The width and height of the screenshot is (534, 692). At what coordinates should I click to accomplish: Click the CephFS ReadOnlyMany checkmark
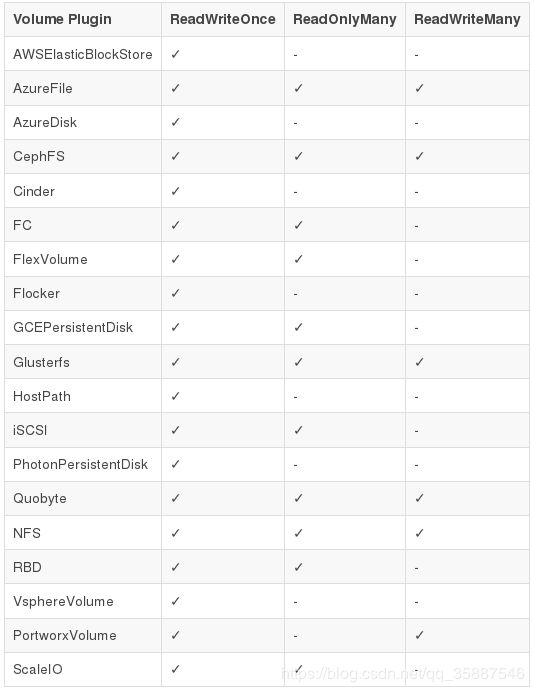[298, 156]
